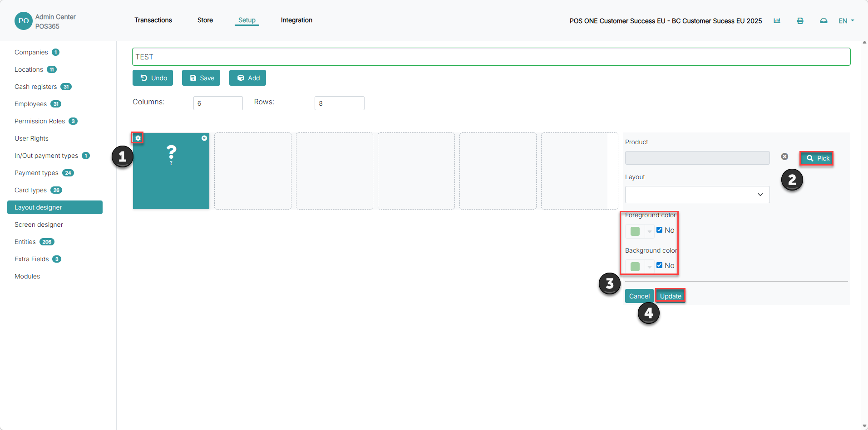Open User Rights in the sidebar

pos(31,138)
